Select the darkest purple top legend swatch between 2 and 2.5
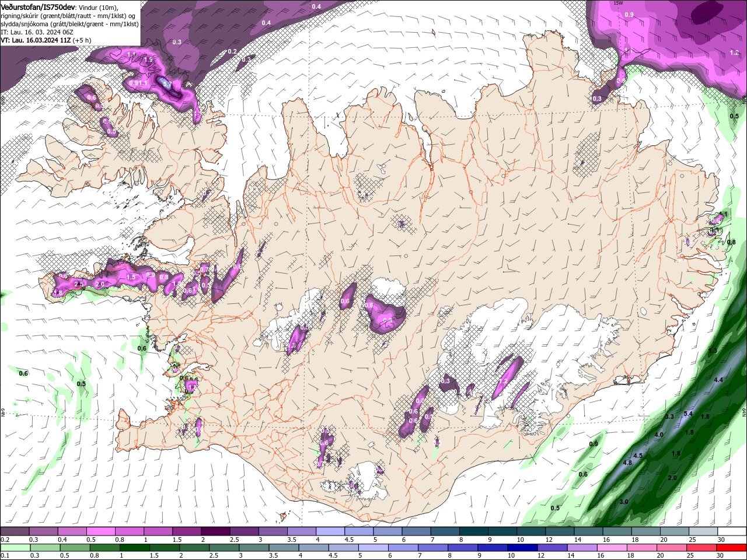The width and height of the screenshot is (747, 560). pos(215,531)
